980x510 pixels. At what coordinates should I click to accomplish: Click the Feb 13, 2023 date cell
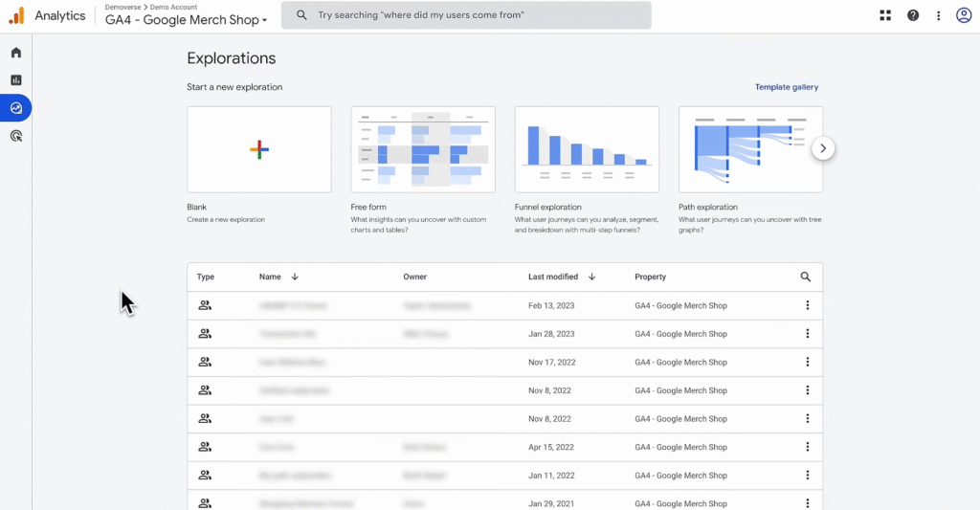[x=551, y=305]
